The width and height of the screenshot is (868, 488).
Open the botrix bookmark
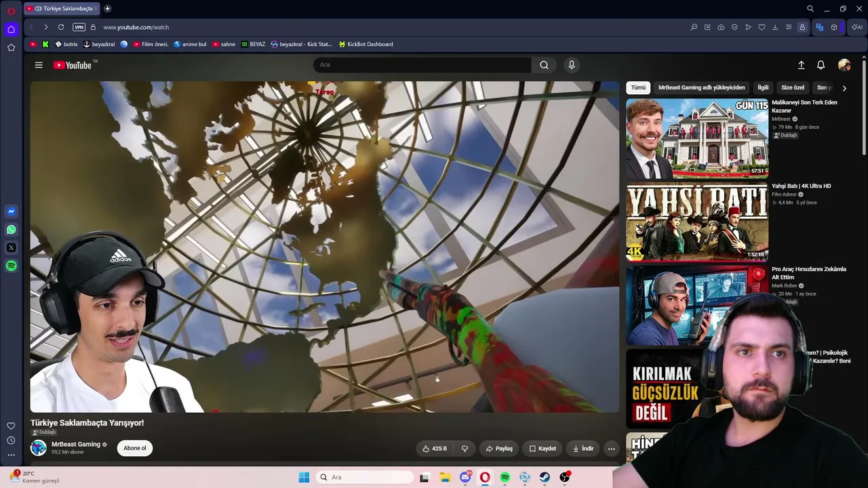pos(66,44)
